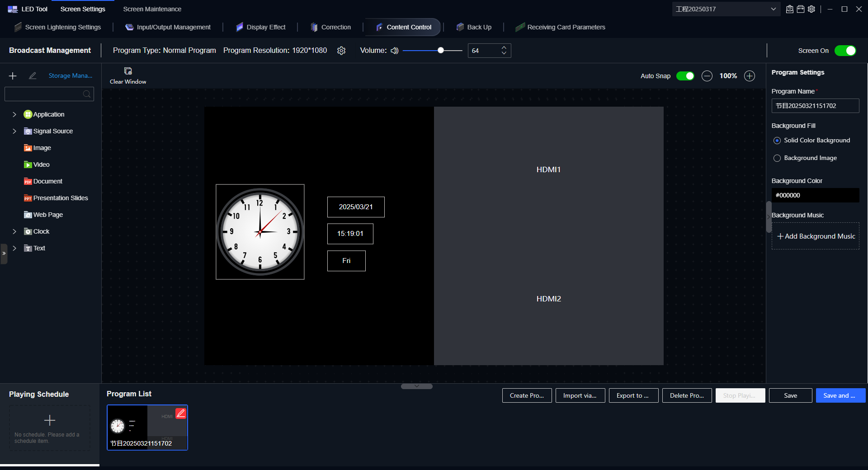
Task: Click the search icon in media search box
Action: (87, 94)
